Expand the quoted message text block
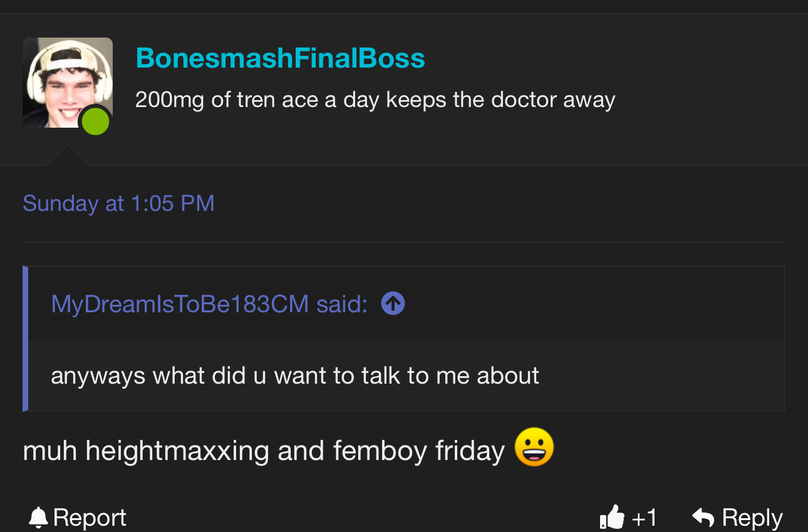This screenshot has height=532, width=808. [x=294, y=376]
